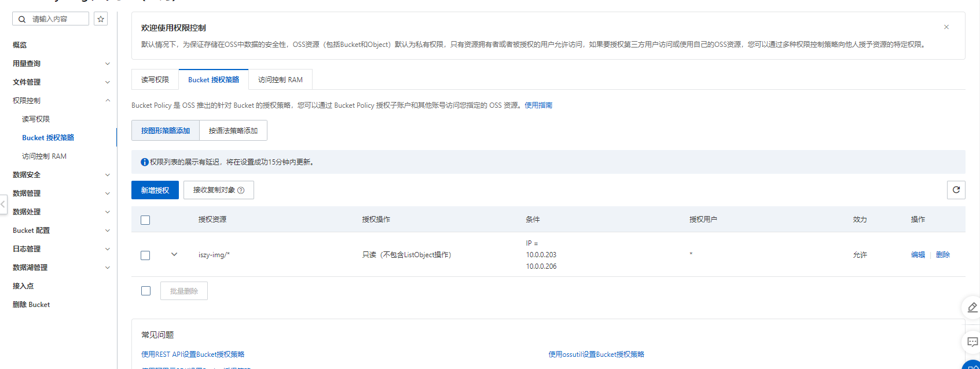Close the welcome banner with X icon

tap(946, 27)
